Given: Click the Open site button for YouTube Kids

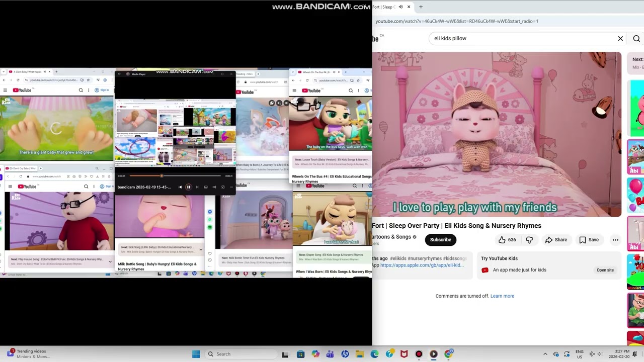Looking at the screenshot, I should click(x=605, y=270).
